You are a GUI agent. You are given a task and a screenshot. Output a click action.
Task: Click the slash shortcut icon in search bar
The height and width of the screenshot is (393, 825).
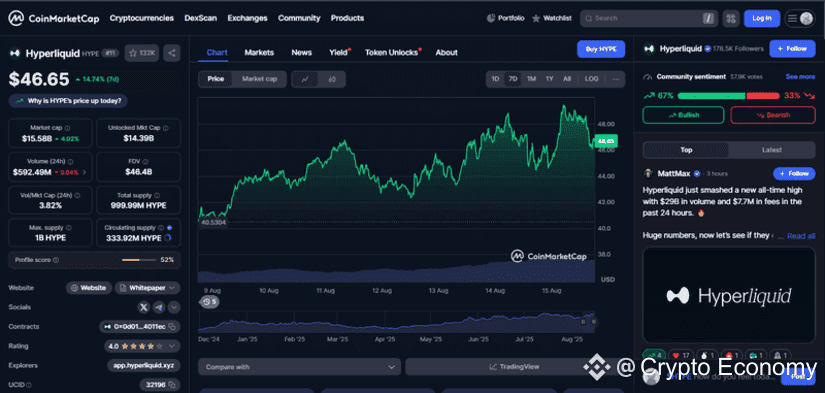click(708, 18)
